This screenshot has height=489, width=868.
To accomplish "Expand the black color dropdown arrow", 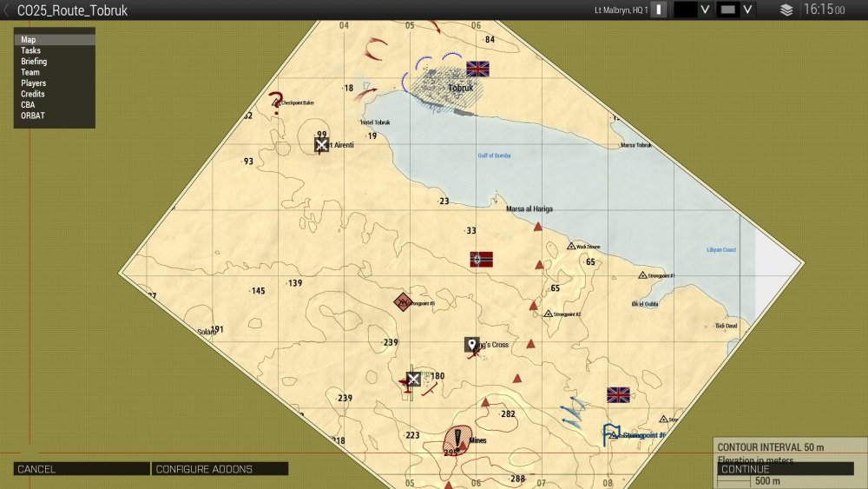I will [705, 10].
